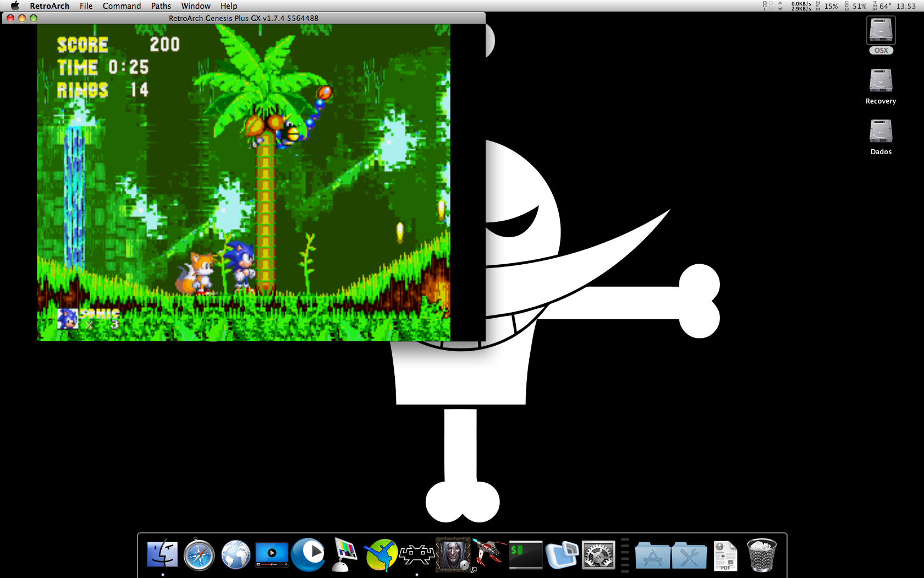Click the RetroArch Genesis Plus GX title text
This screenshot has width=924, height=578.
pos(244,18)
